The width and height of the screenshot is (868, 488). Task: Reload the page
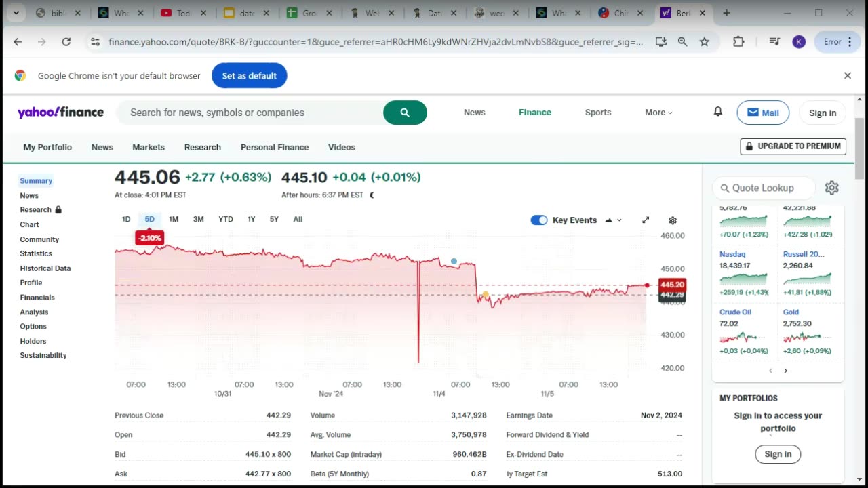click(x=66, y=42)
